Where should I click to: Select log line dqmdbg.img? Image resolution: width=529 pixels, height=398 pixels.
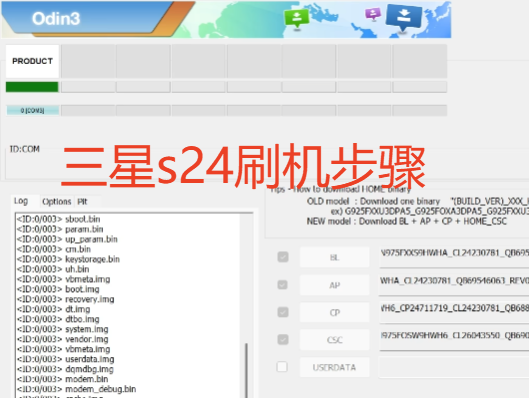(65, 369)
